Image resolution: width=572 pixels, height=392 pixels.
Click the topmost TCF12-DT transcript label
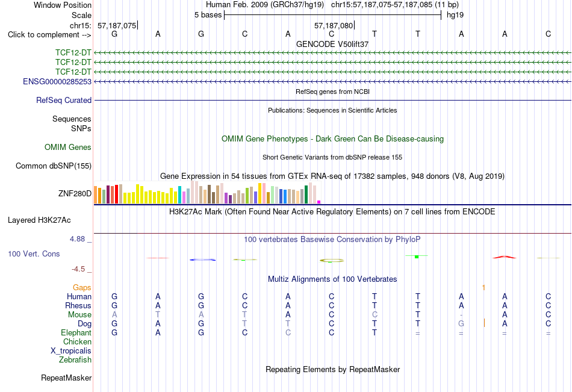pos(73,52)
